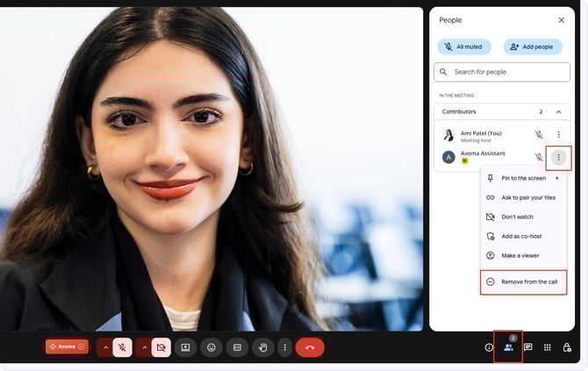The image size is (588, 371).
Task: Open the People panel icon
Action: tap(508, 347)
